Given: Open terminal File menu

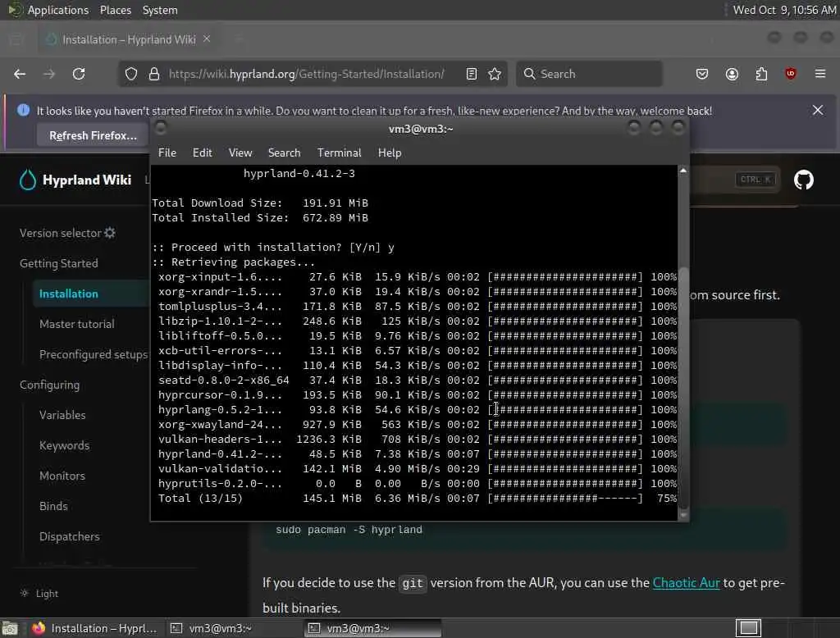Looking at the screenshot, I should [x=167, y=153].
